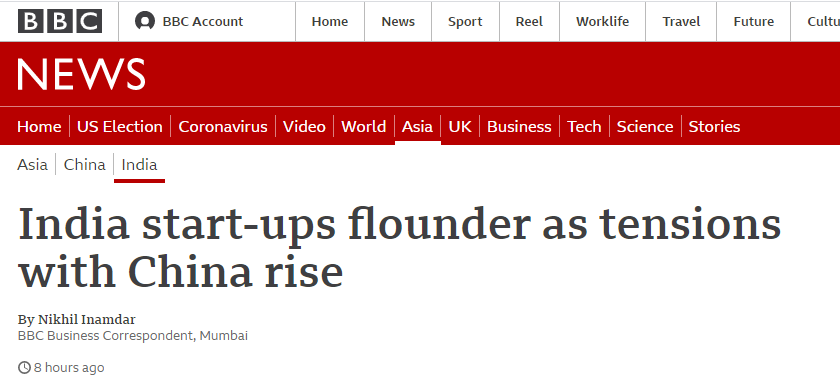Open Home in the top BBC navigation
This screenshot has height=382, width=840.
329,21
